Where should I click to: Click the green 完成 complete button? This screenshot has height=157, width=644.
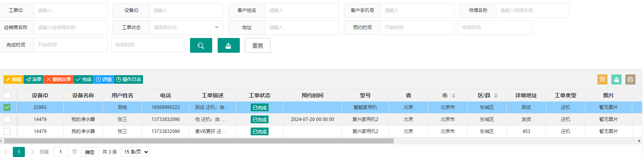(x=84, y=79)
